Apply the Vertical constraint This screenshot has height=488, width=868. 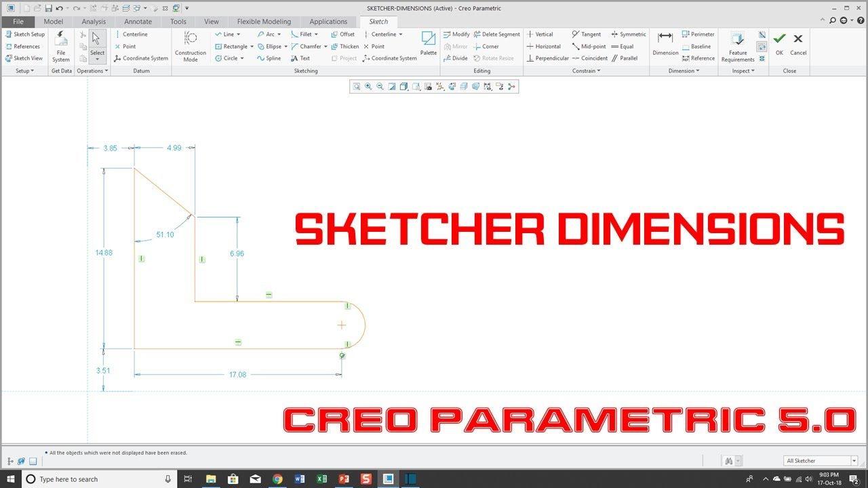coord(540,34)
